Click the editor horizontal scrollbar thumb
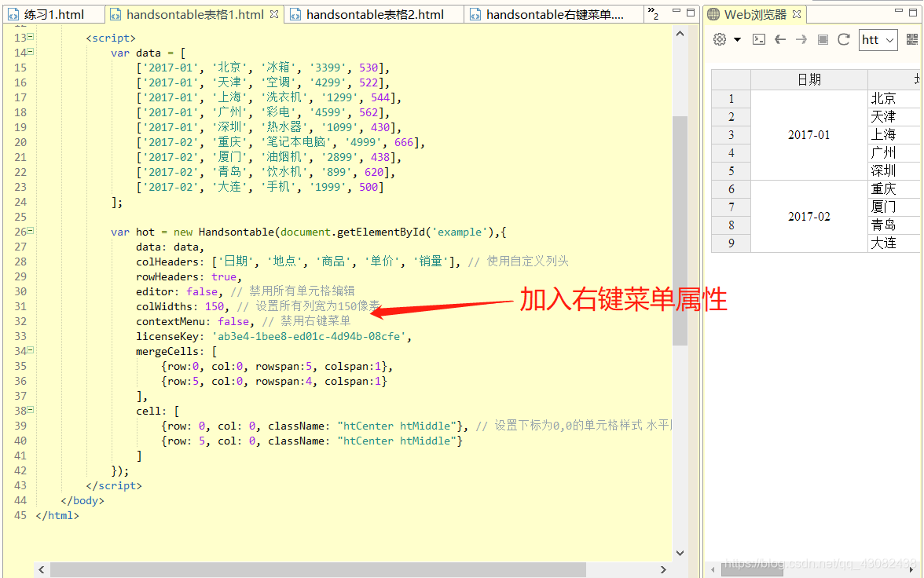Viewport: 924px width, 578px height. [x=318, y=569]
